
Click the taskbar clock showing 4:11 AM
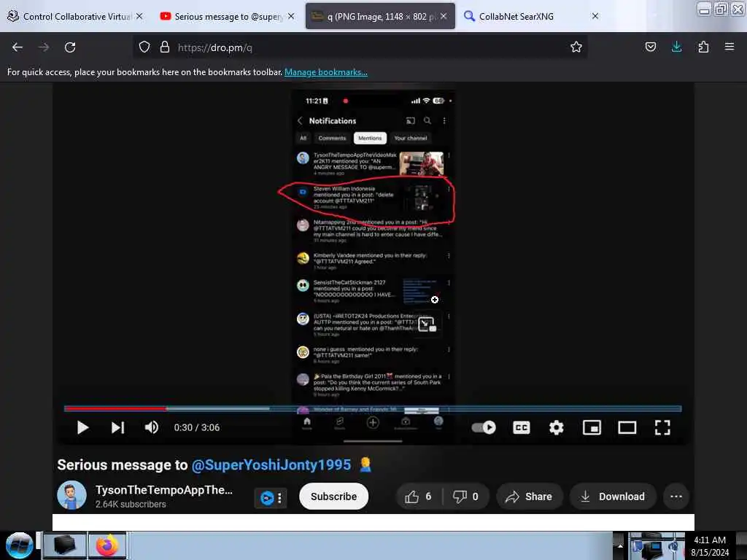click(709, 545)
